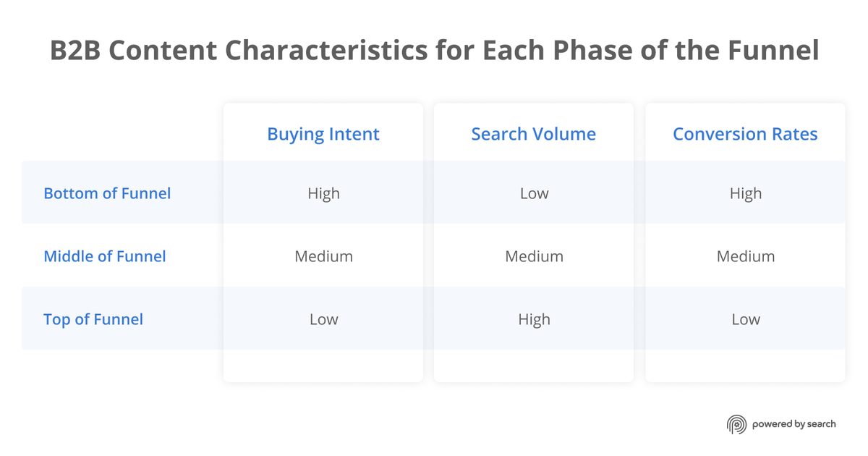This screenshot has height=456, width=868.
Task: Click Middle of Funnel Conversion Rates 'Medium'
Action: click(745, 256)
